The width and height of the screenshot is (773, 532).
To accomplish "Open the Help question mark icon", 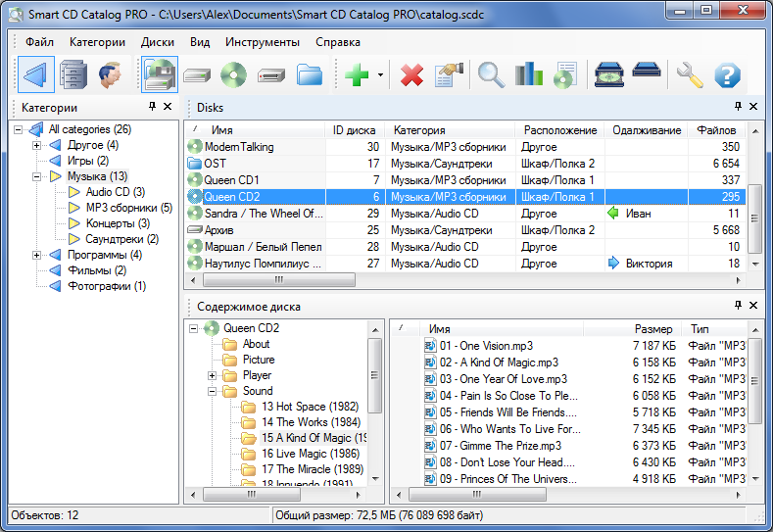I will [727, 75].
